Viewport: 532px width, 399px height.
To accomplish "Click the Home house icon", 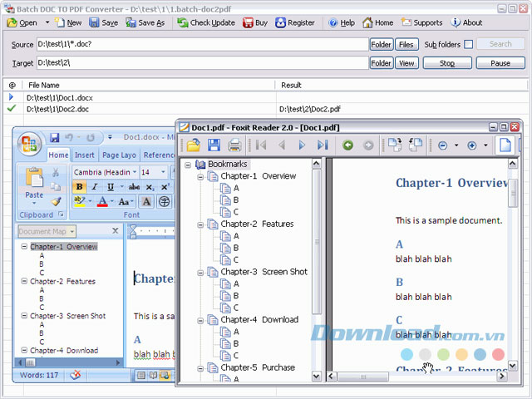I will coord(367,22).
